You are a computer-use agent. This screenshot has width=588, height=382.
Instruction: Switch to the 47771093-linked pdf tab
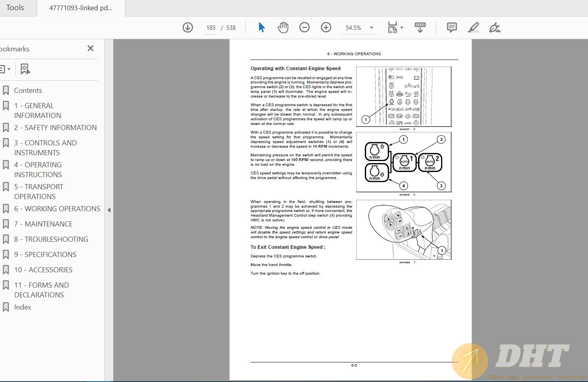pyautogui.click(x=81, y=8)
